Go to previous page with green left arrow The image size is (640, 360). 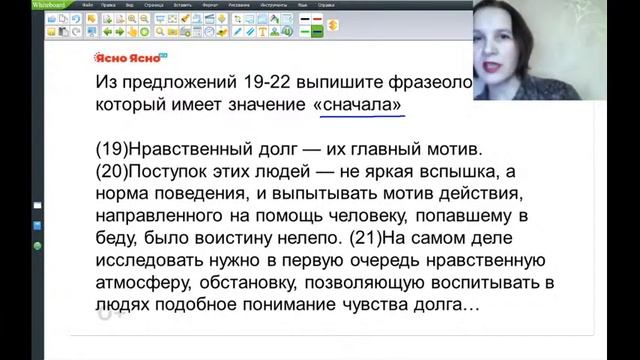tap(108, 31)
